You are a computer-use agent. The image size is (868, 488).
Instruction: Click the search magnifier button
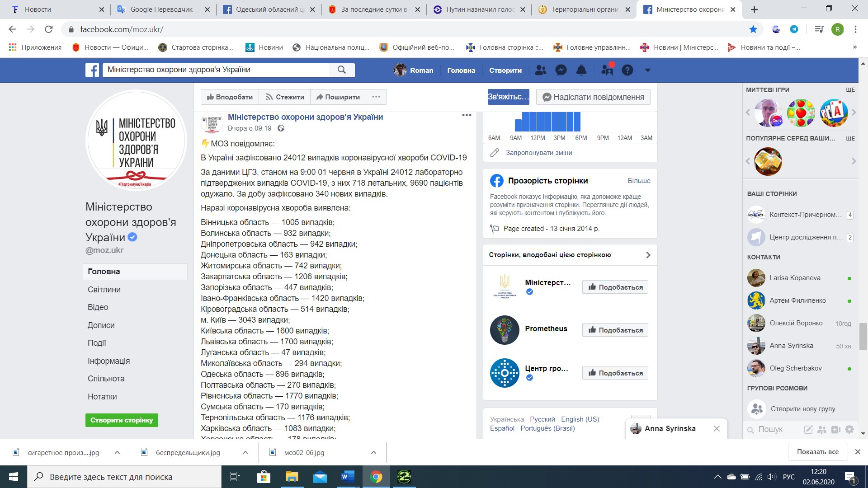[342, 70]
